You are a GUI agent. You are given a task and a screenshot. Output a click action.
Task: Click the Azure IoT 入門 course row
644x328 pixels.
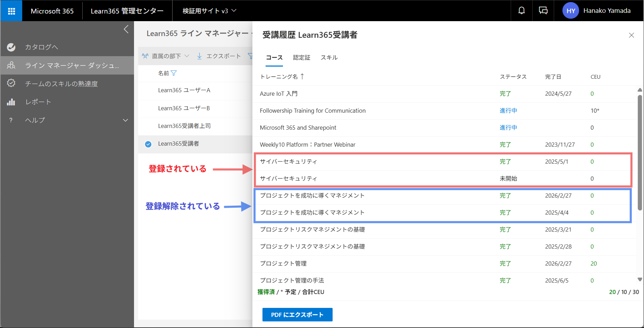click(x=444, y=94)
